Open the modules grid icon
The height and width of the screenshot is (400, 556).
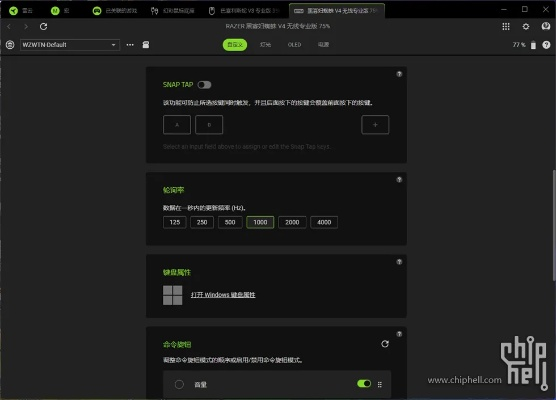[x=506, y=27]
